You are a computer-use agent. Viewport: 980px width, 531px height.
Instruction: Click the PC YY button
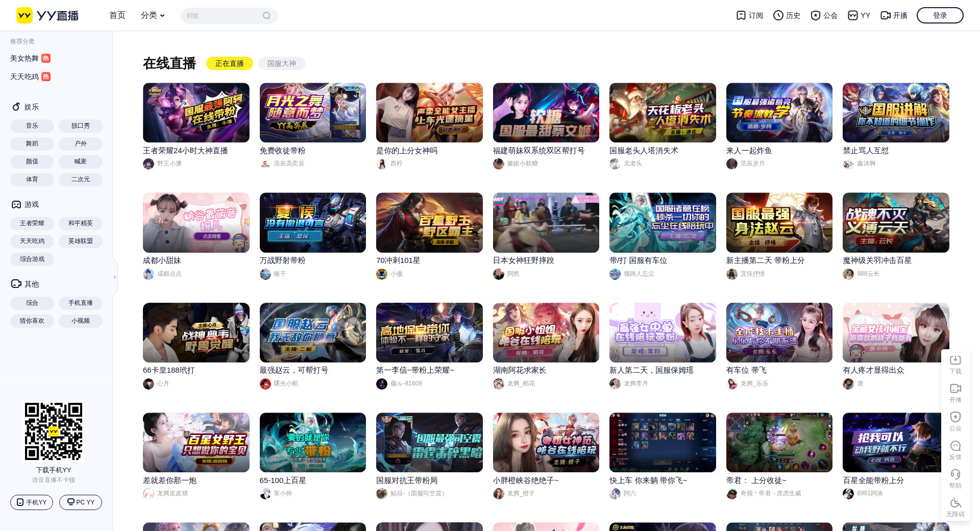81,502
